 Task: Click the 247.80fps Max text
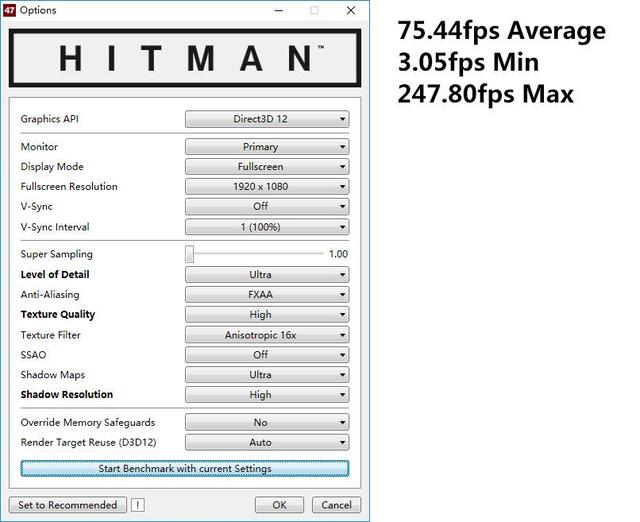coord(486,94)
